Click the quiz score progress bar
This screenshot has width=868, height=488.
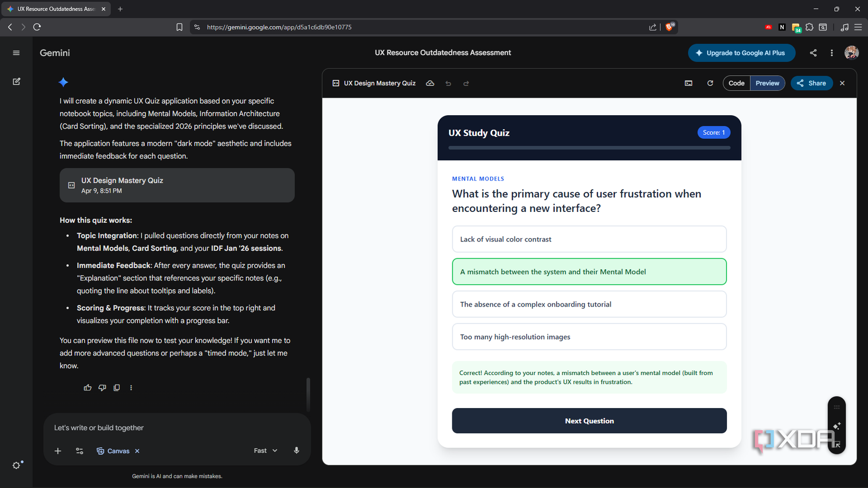pyautogui.click(x=589, y=148)
